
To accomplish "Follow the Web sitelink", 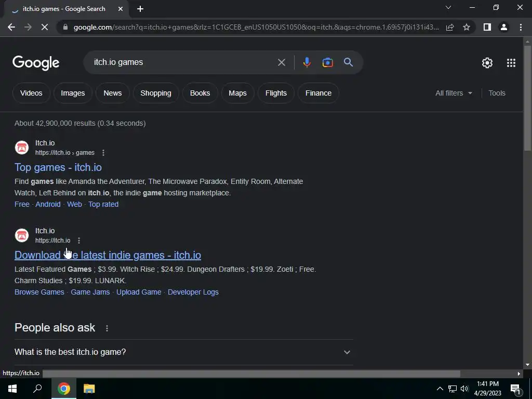I will pos(74,204).
